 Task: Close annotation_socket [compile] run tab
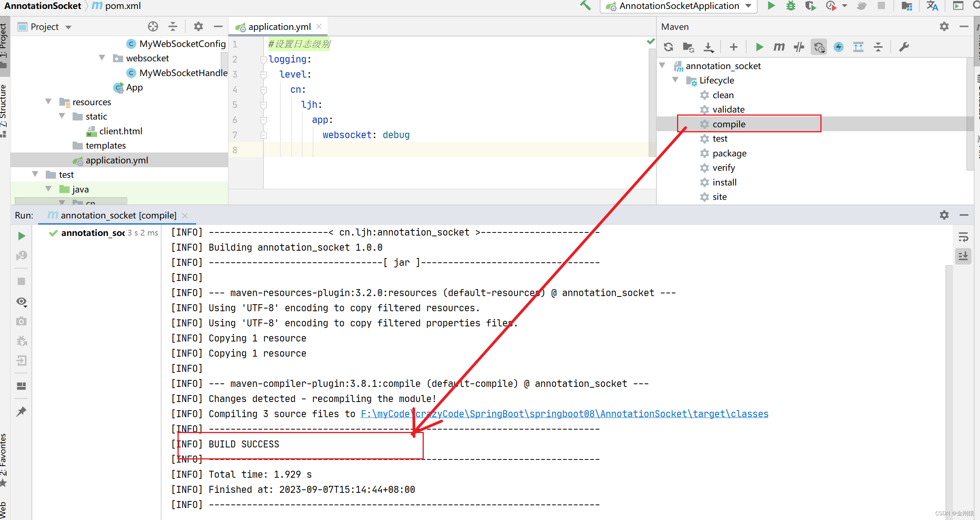click(185, 216)
